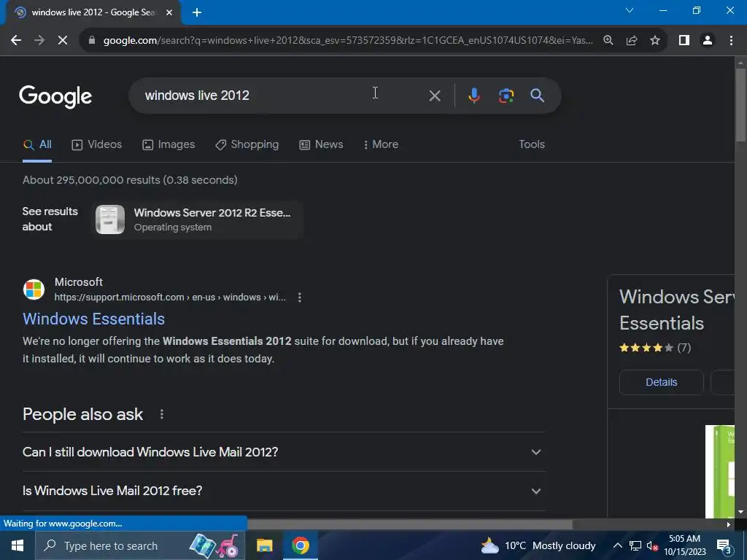Open the notification center icon
747x560 pixels.
(x=724, y=545)
